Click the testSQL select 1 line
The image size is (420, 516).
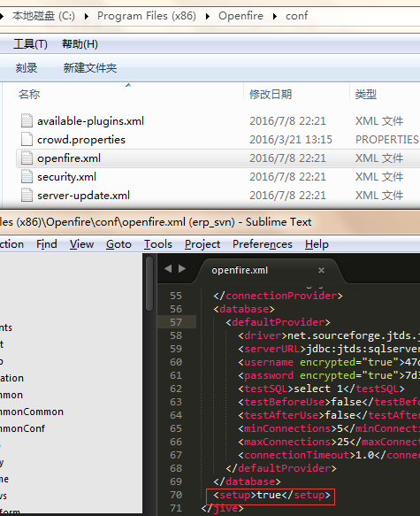click(x=321, y=389)
